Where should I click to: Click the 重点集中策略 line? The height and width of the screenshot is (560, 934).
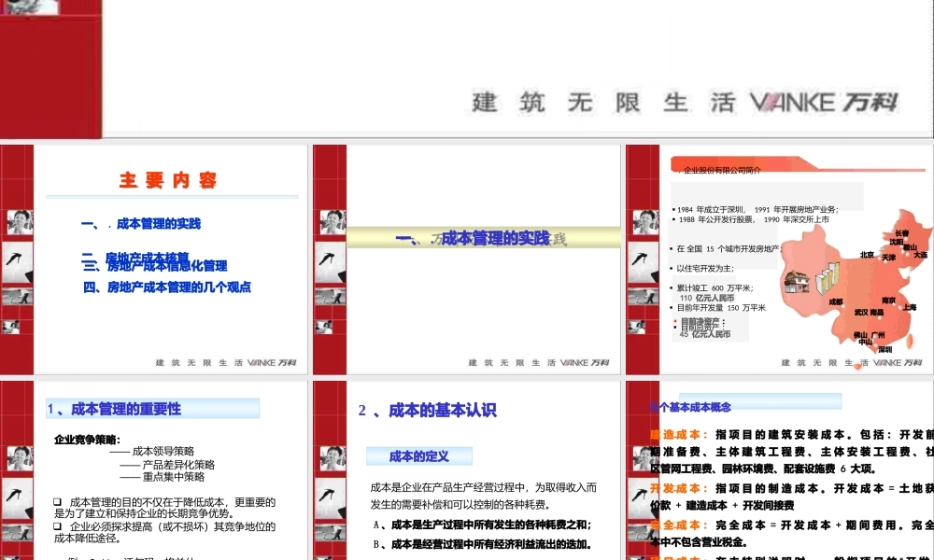point(162,477)
